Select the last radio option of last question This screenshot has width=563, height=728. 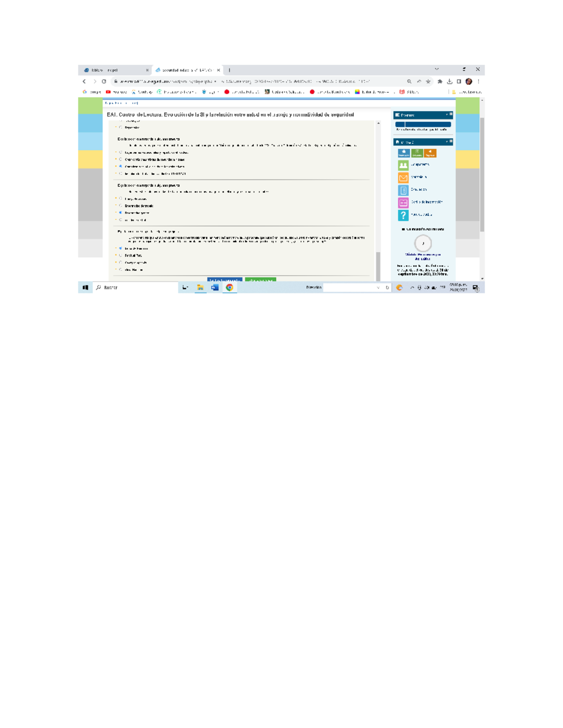121,270
